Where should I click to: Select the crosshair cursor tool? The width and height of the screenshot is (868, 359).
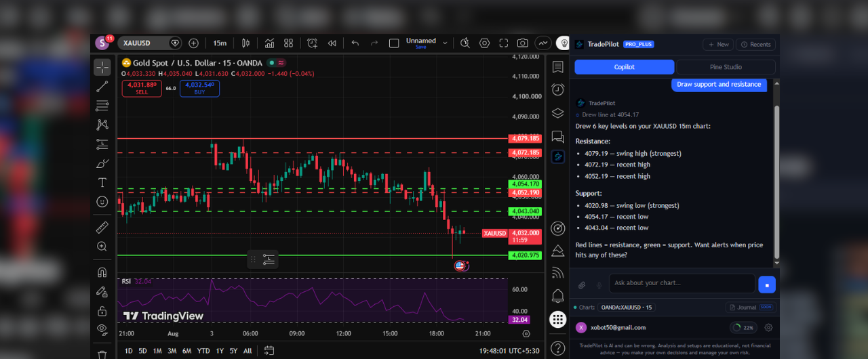coord(102,67)
